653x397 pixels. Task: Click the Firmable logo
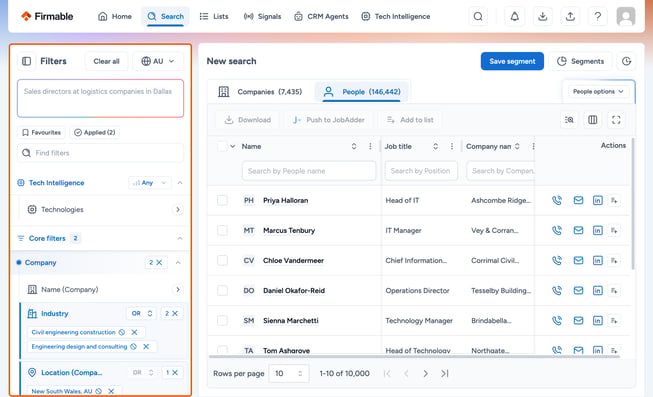[47, 17]
